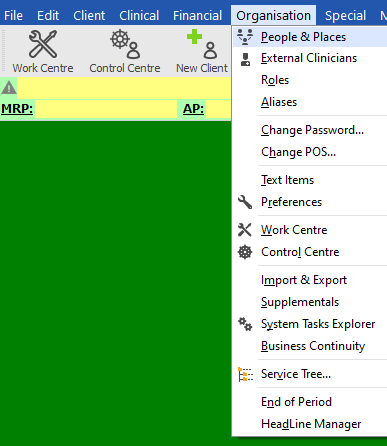The width and height of the screenshot is (387, 446).
Task: Open HeadLine Manager
Action: coord(310,424)
